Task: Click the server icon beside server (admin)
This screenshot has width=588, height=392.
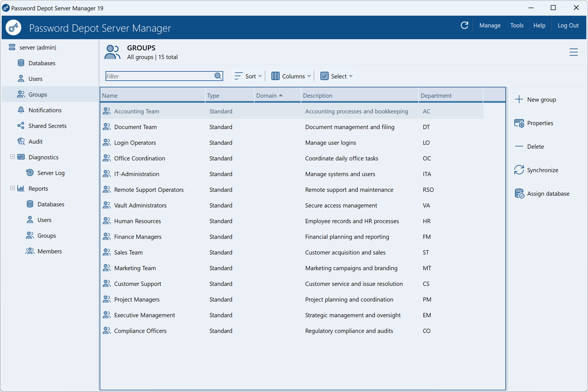Action: pyautogui.click(x=12, y=47)
